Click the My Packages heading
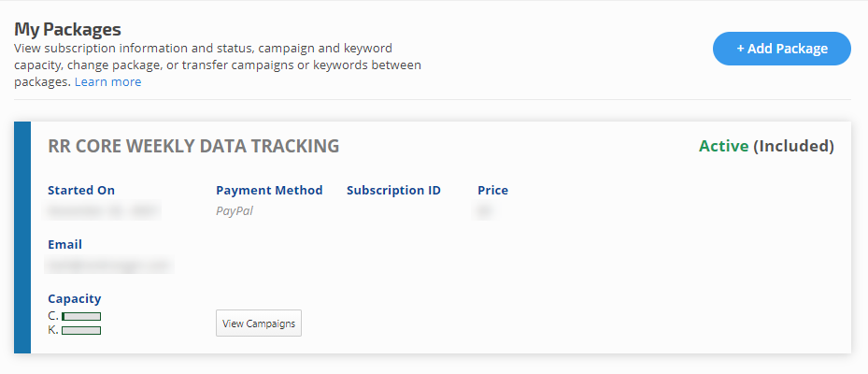Viewport: 868px width, 374px height. (x=67, y=29)
